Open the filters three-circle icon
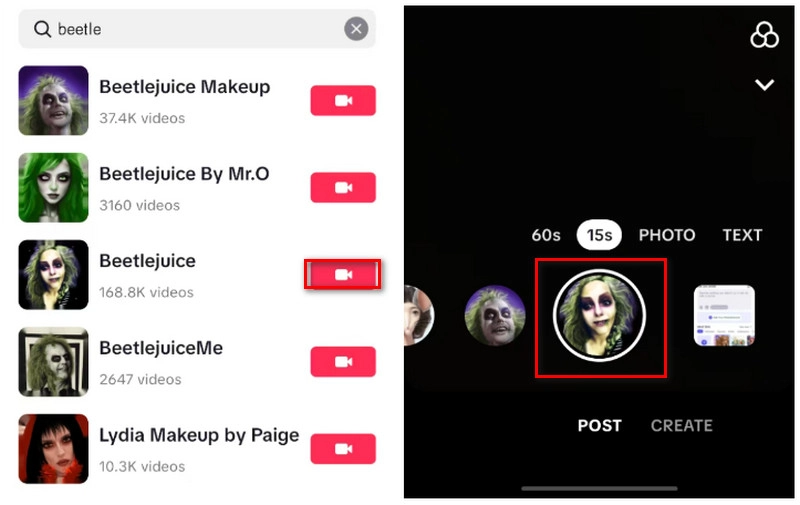The height and width of the screenshot is (505, 800). point(764,35)
